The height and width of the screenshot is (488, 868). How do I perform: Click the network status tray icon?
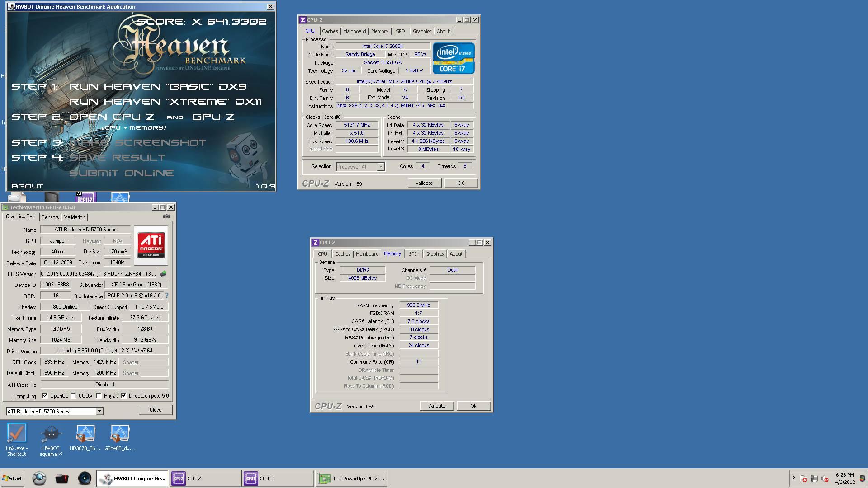pyautogui.click(x=814, y=479)
